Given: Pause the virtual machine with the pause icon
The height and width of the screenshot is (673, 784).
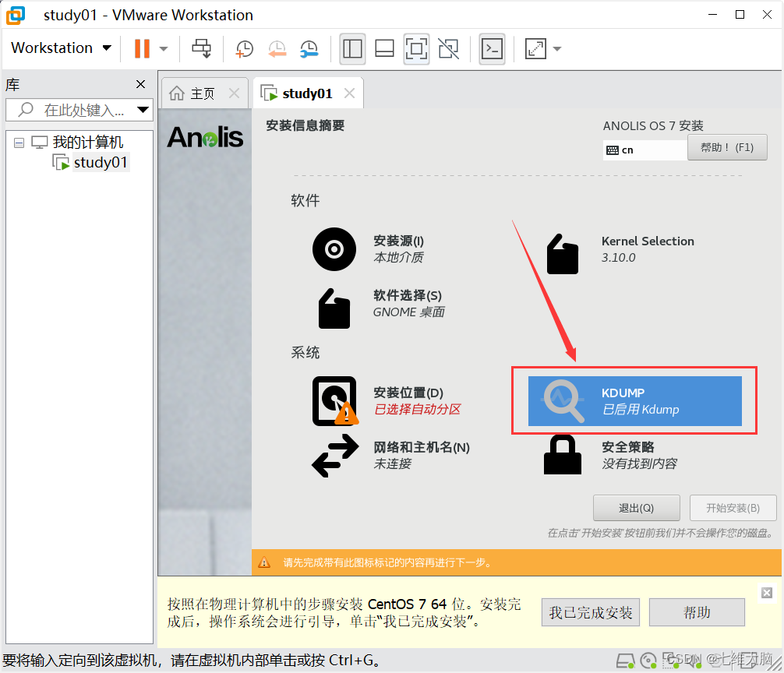Looking at the screenshot, I should (142, 48).
